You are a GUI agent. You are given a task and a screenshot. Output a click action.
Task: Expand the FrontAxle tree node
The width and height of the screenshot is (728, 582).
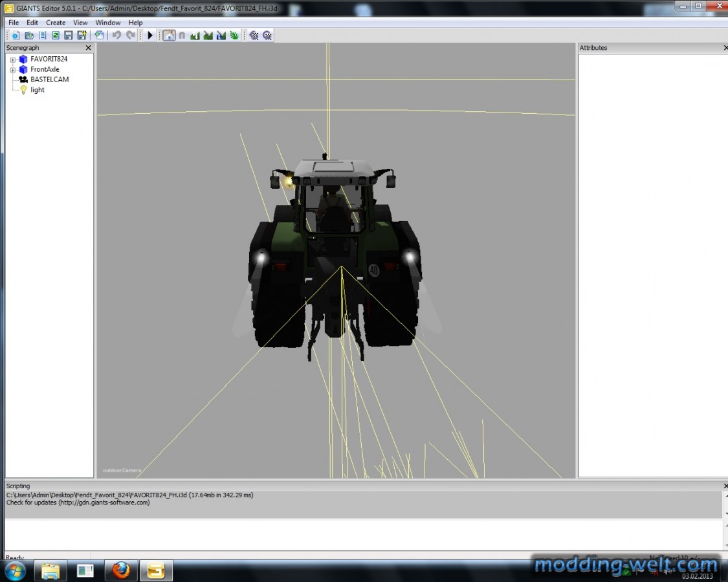click(13, 70)
